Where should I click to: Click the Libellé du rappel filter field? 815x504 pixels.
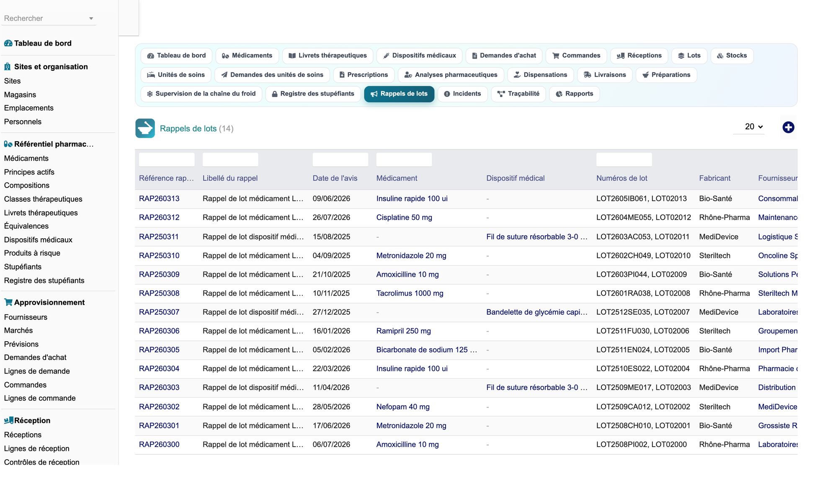point(230,159)
